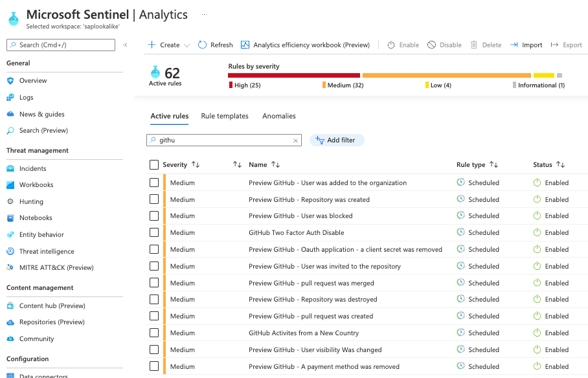This screenshot has width=588, height=378.
Task: Click the Import arrow icon
Action: [x=514, y=45]
